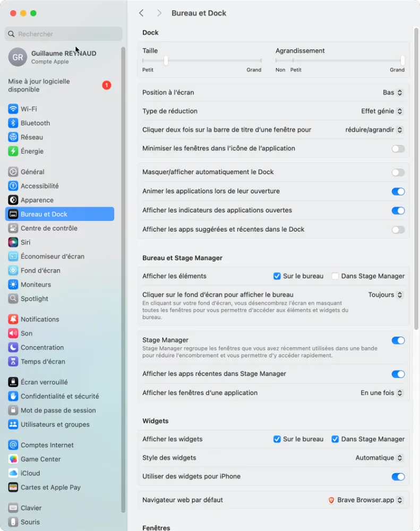
Task: Click the Général gear icon
Action: coord(13,172)
